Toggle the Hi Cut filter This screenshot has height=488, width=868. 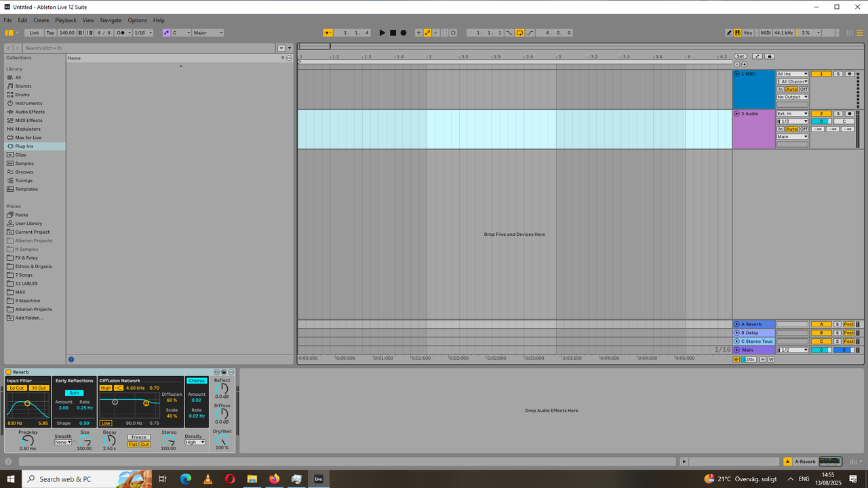pyautogui.click(x=39, y=388)
